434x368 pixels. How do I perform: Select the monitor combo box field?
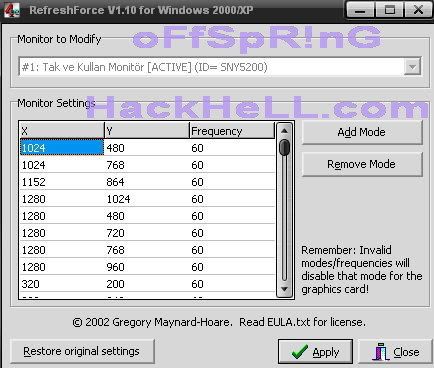220,67
